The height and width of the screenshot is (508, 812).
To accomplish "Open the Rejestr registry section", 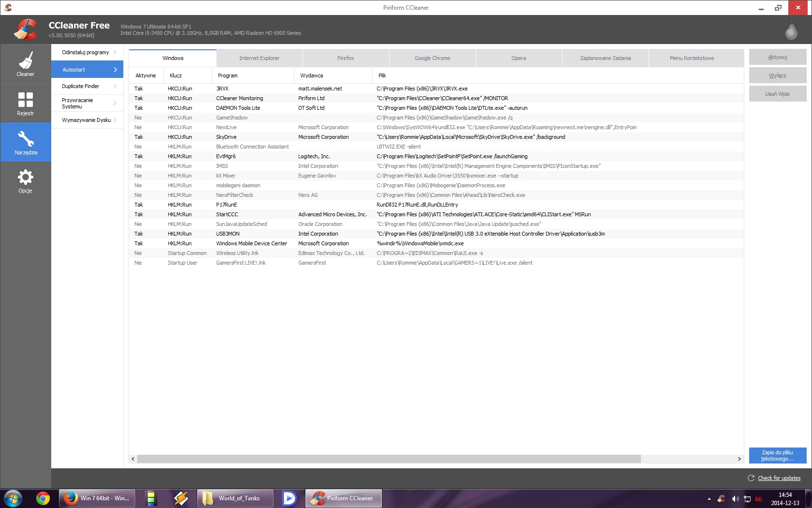I will pyautogui.click(x=26, y=104).
